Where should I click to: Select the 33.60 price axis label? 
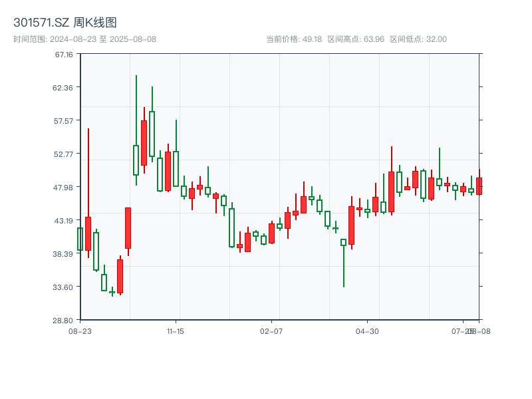[x=64, y=287]
